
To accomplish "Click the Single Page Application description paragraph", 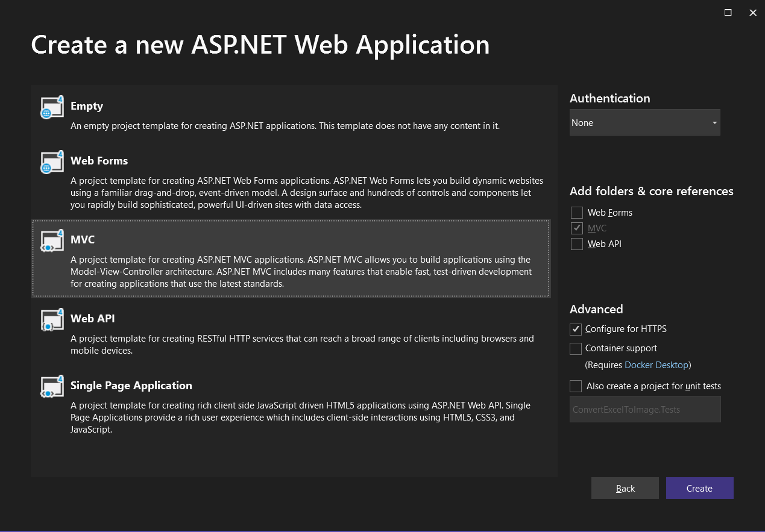I will pyautogui.click(x=300, y=418).
